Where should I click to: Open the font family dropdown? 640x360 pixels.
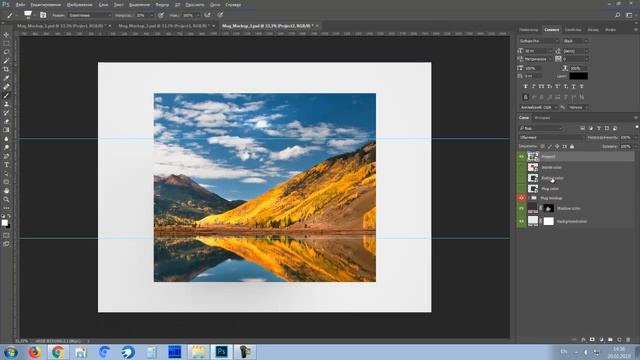538,41
